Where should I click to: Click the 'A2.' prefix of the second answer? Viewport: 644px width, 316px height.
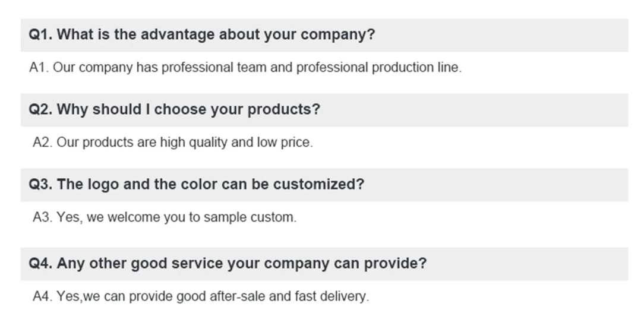coord(43,143)
